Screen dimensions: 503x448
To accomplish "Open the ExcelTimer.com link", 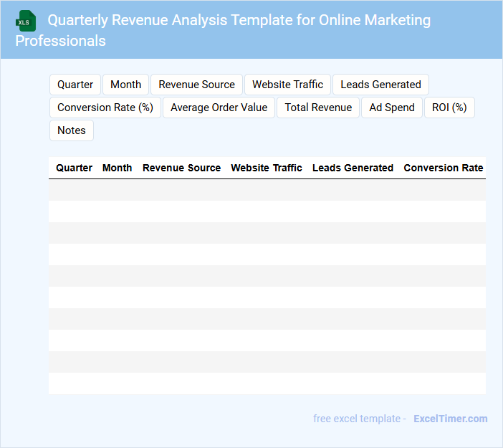I will pos(450,419).
